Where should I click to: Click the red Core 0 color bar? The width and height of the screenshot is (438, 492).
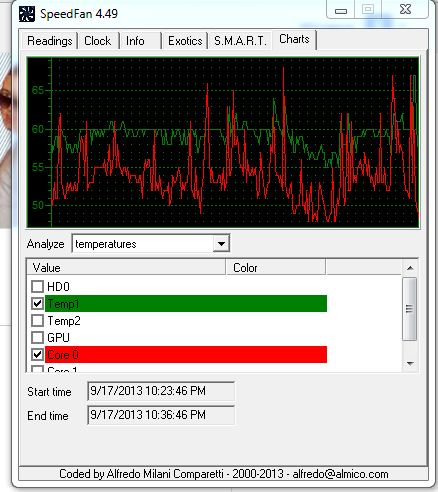click(x=186, y=354)
